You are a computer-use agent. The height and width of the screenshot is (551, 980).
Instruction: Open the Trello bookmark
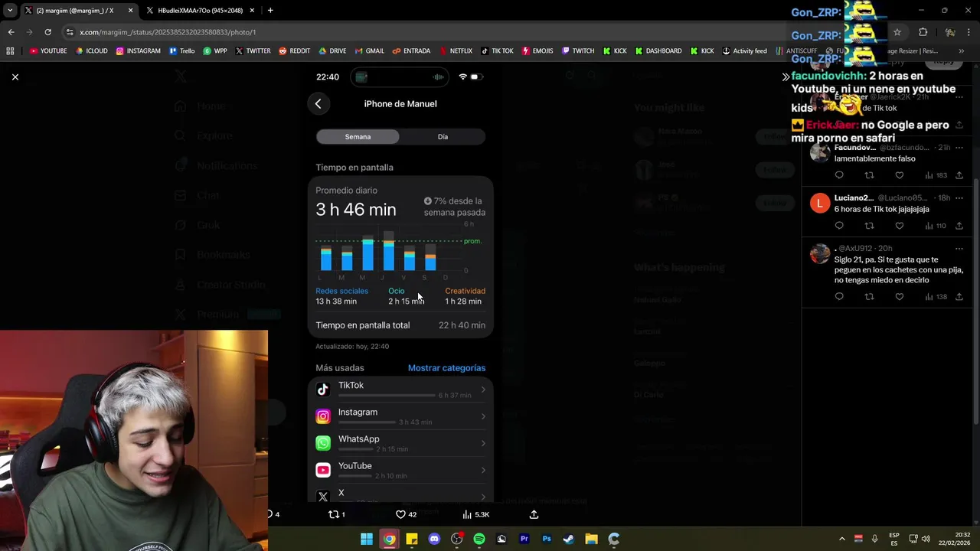(x=181, y=51)
